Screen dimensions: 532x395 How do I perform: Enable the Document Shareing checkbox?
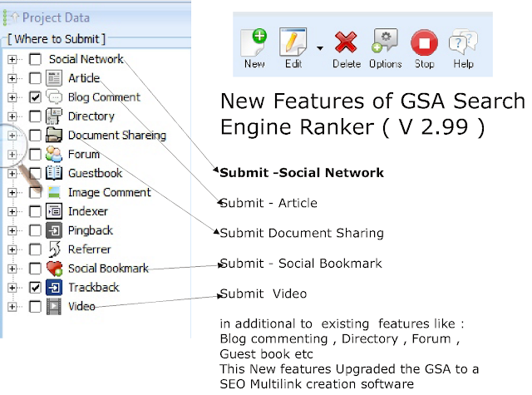point(35,135)
